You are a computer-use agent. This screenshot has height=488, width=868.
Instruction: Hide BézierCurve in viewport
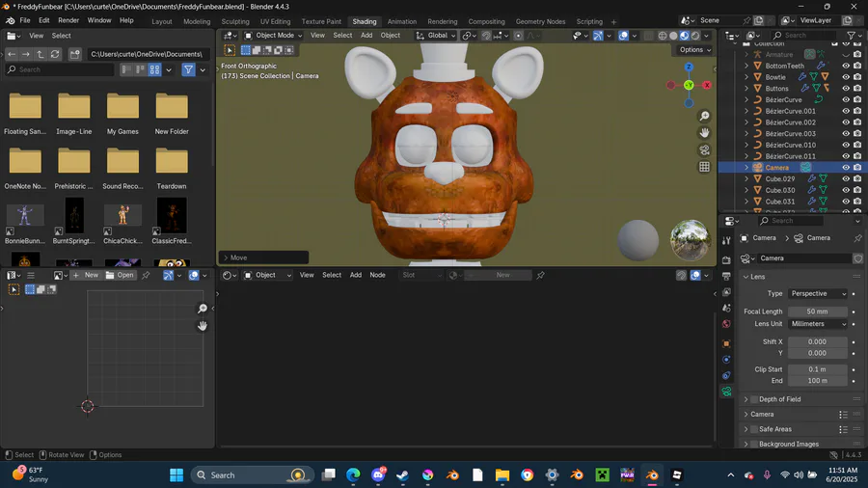pyautogui.click(x=846, y=99)
